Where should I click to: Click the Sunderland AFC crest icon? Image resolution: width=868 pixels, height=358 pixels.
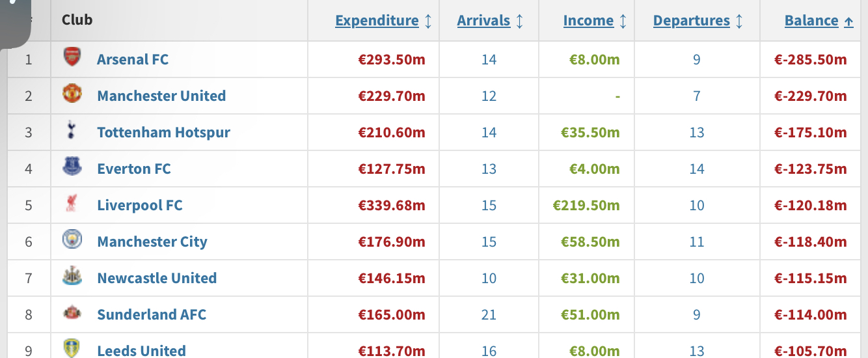tap(72, 312)
